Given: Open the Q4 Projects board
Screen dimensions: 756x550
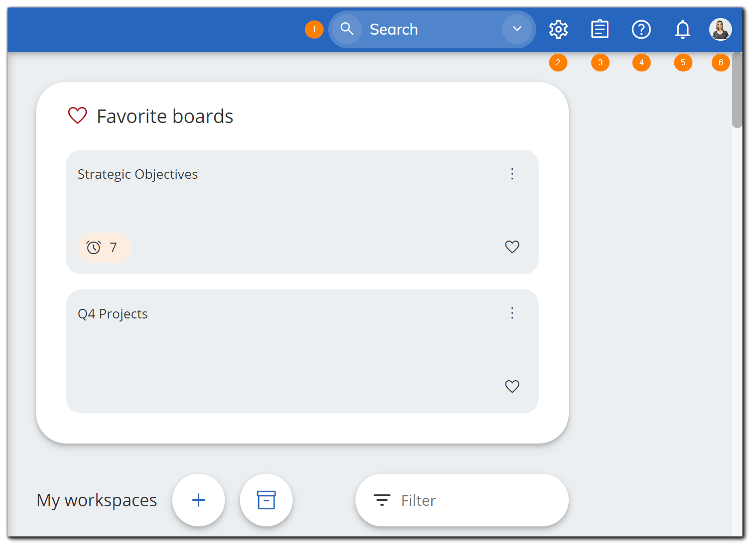Looking at the screenshot, I should (112, 313).
